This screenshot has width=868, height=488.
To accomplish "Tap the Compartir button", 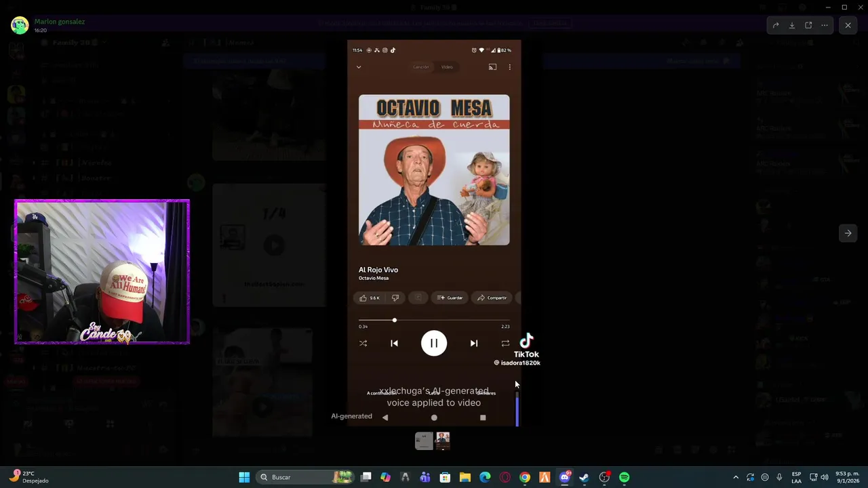I will click(x=492, y=298).
